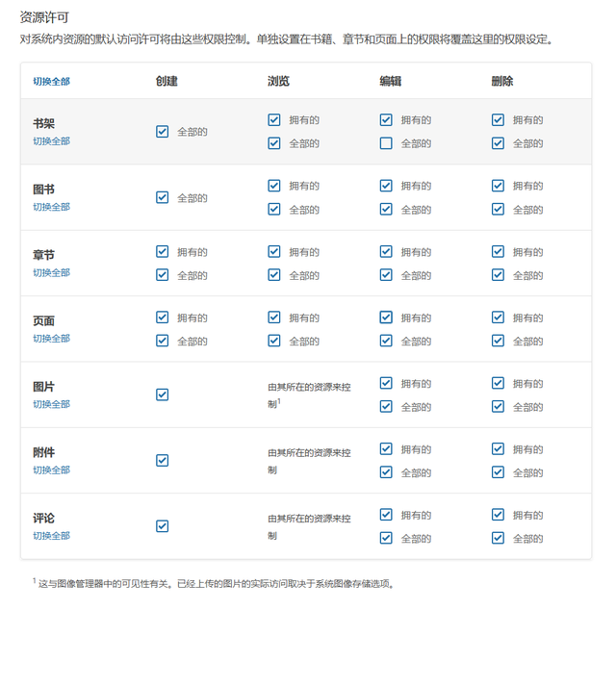Toggle 图片 创建 checkbox

(162, 394)
